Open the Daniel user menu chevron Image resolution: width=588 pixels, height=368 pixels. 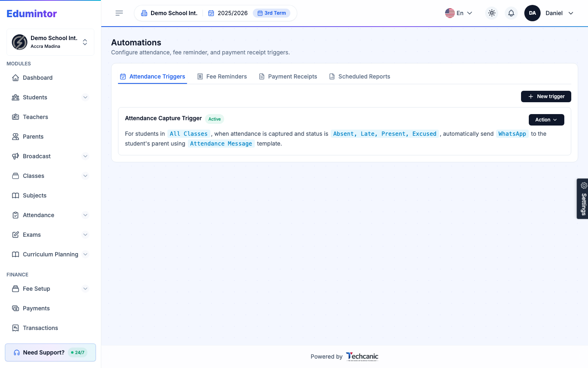pyautogui.click(x=571, y=13)
